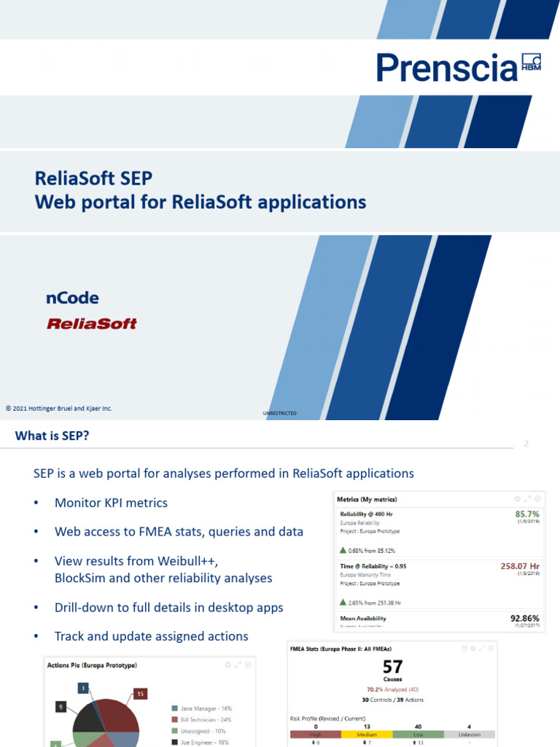Image resolution: width=560 pixels, height=747 pixels.
Task: Click the 258.07 Hr value
Action: (x=520, y=566)
